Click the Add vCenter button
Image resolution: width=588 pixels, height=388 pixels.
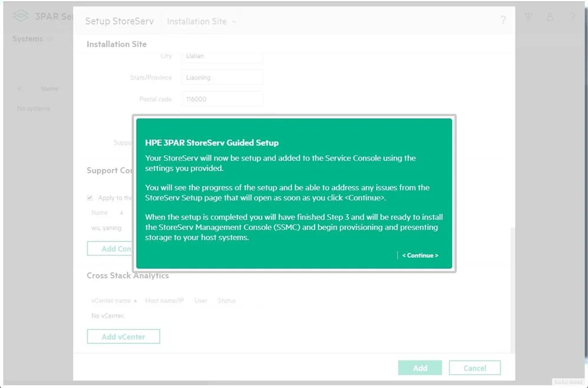[123, 336]
